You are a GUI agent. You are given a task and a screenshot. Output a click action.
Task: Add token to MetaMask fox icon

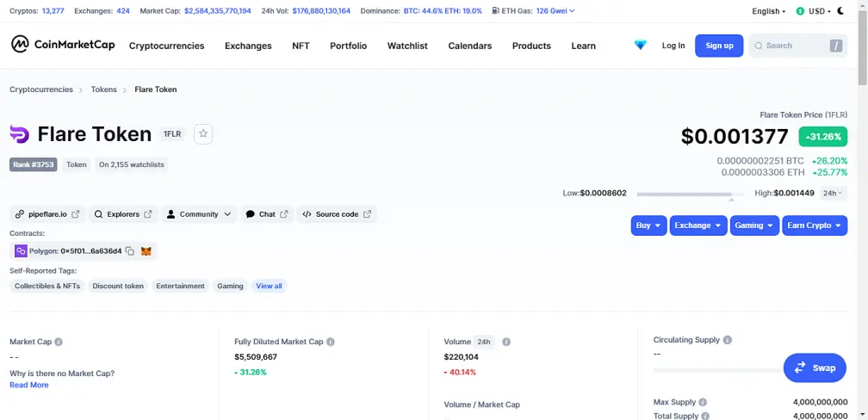146,251
